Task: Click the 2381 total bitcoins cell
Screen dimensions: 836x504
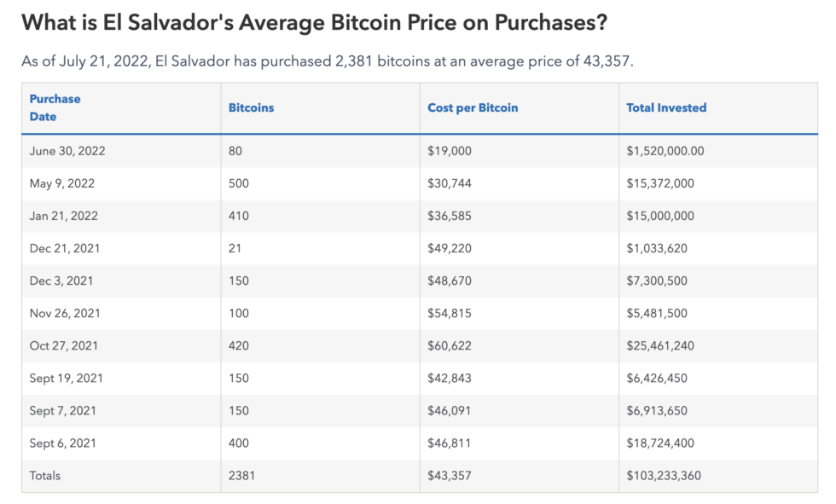Action: [241, 476]
